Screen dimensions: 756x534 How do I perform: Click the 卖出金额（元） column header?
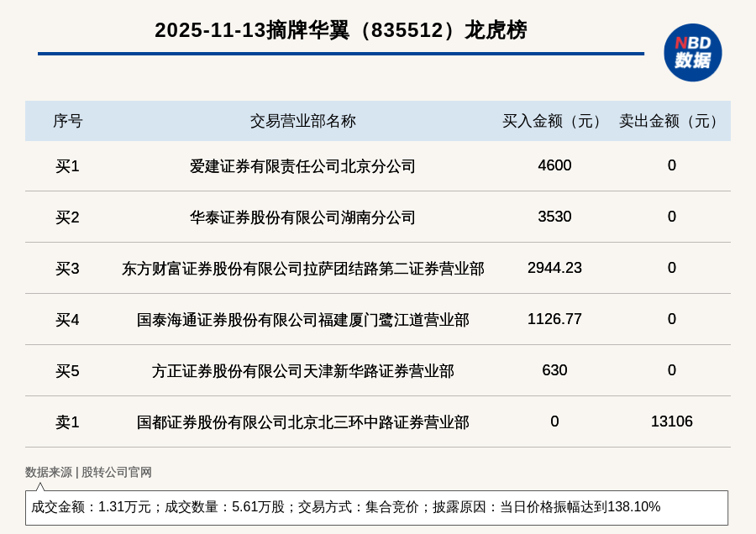[x=671, y=121]
